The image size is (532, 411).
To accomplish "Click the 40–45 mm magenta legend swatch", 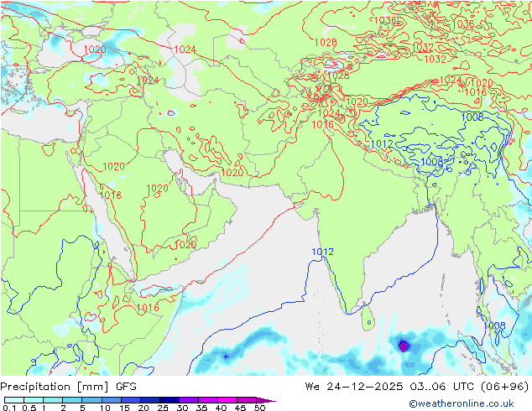I will click(x=227, y=400).
